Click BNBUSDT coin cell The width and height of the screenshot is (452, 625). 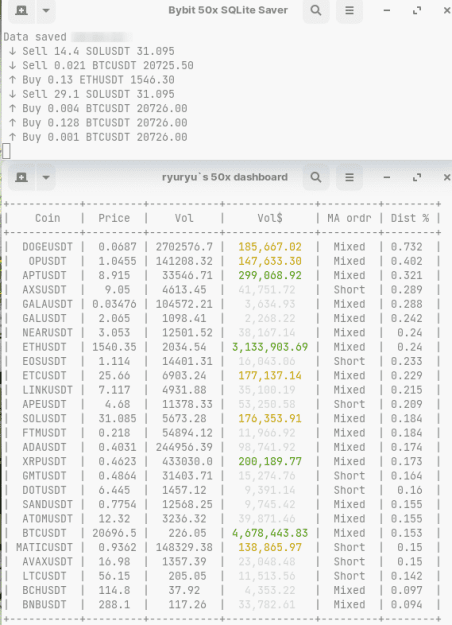(x=44, y=605)
